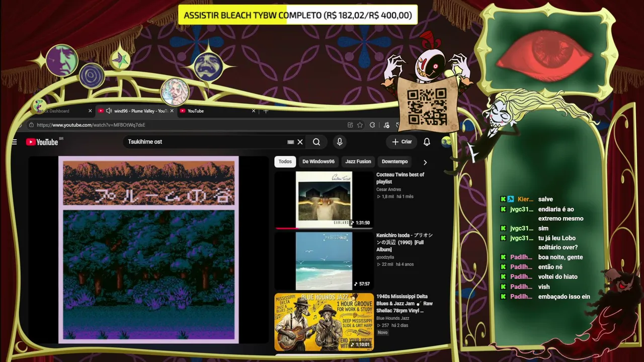The image size is (644, 362).
Task: Open the Blue Hounds Jazz video thumbnail
Action: (324, 321)
